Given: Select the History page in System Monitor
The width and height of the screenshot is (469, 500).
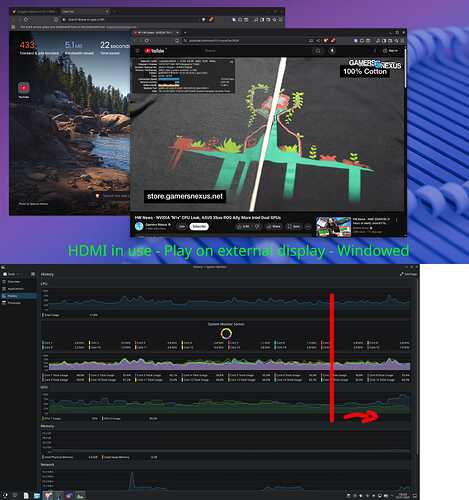Looking at the screenshot, I should tap(18, 296).
